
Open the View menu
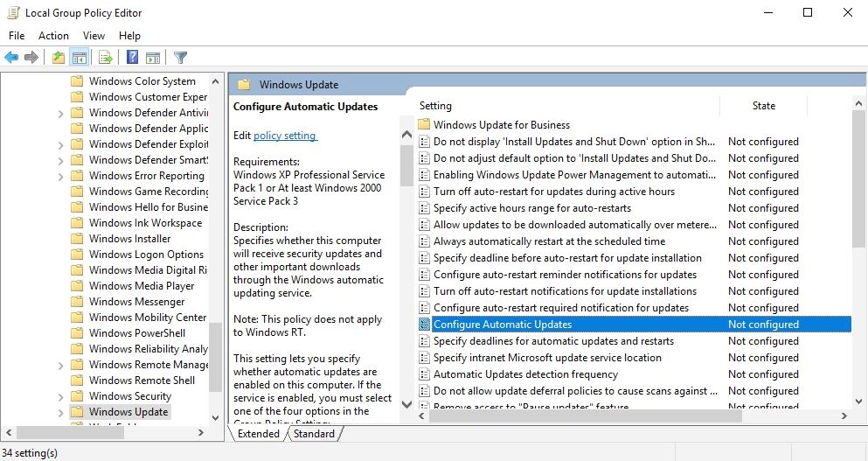(x=94, y=36)
